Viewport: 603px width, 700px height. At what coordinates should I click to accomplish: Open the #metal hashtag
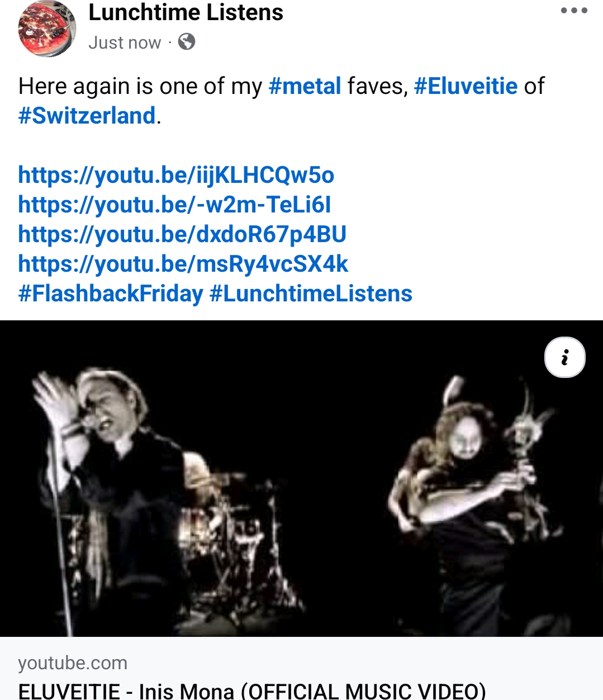point(305,86)
